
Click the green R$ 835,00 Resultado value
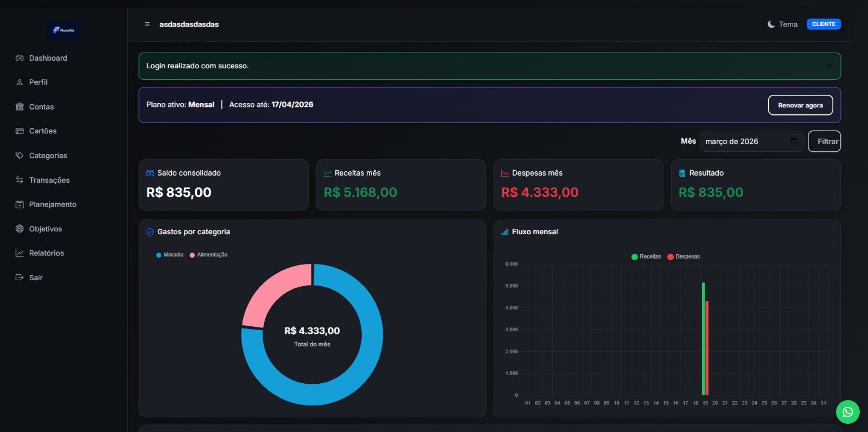(x=711, y=192)
